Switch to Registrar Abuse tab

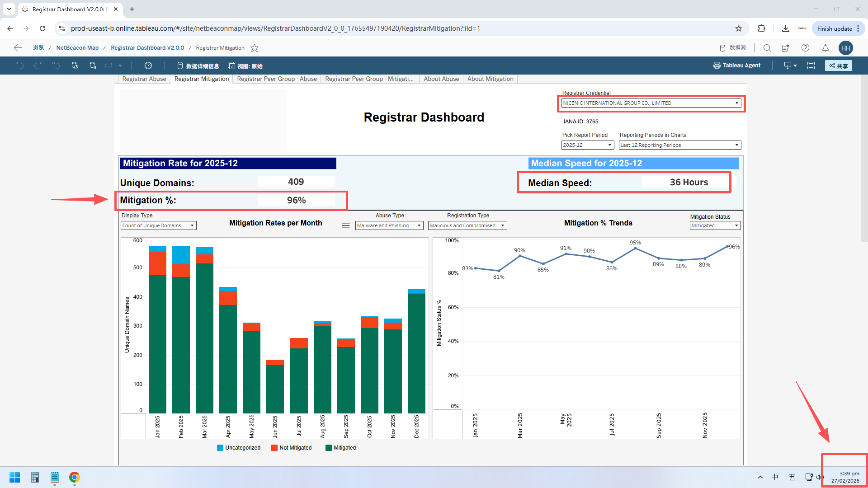click(x=144, y=79)
